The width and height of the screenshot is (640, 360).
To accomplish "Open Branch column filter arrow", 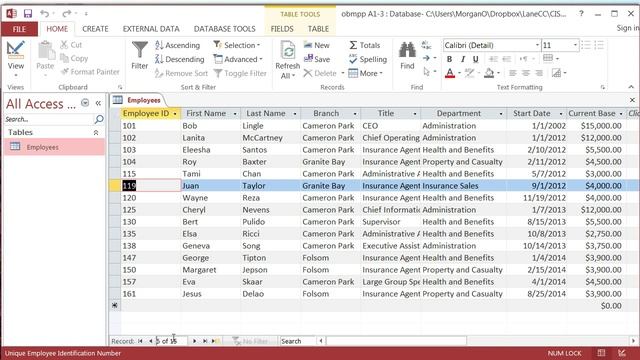I will [355, 114].
